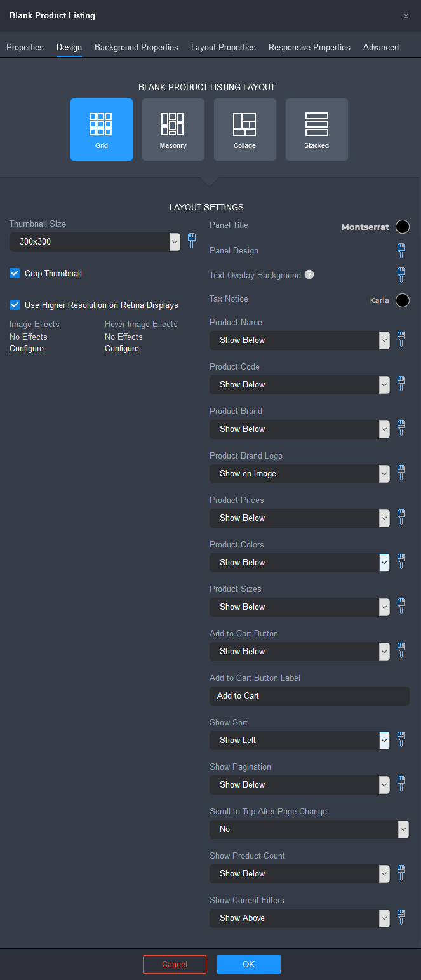Confirm with the OK button
Image resolution: width=421 pixels, height=980 pixels.
pyautogui.click(x=249, y=964)
